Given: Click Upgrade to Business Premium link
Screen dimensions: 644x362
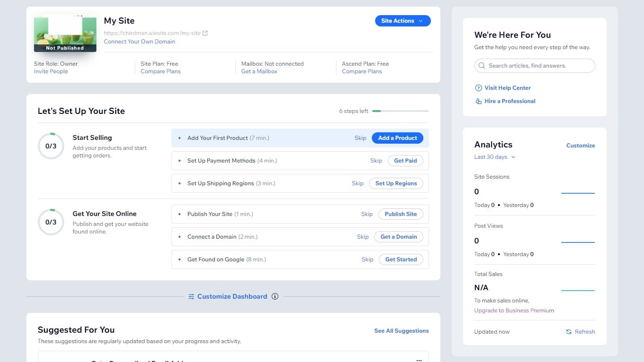Looking at the screenshot, I should [514, 310].
